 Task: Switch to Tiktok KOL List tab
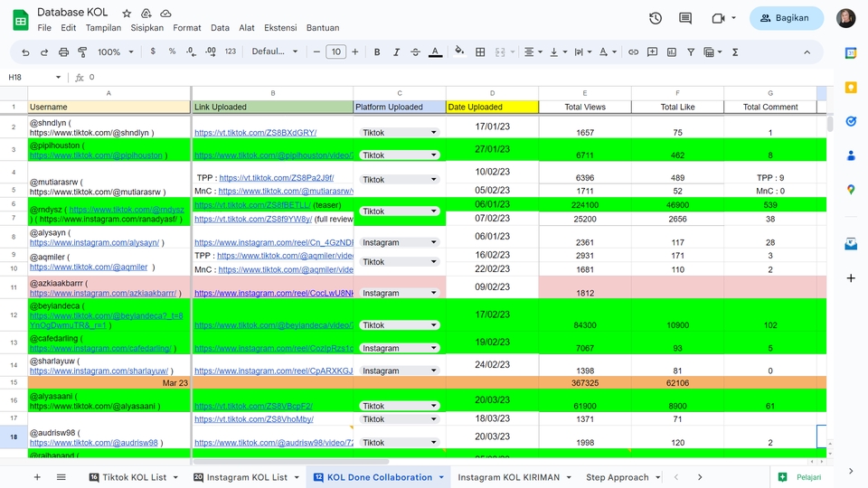134,477
